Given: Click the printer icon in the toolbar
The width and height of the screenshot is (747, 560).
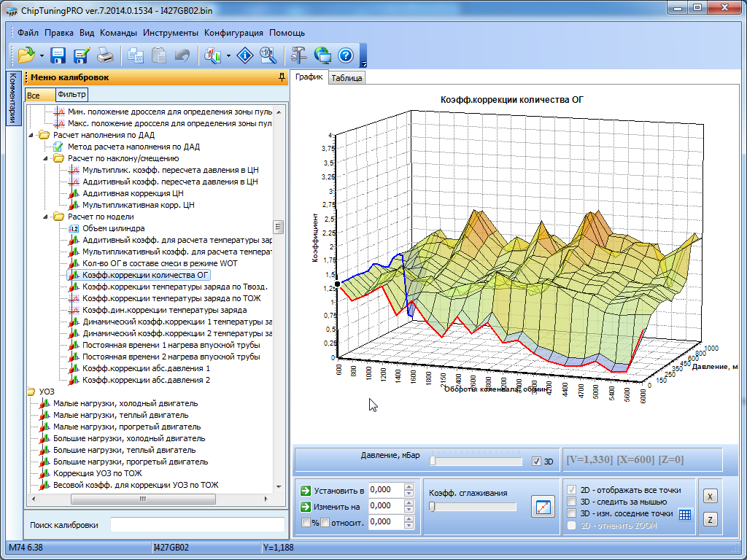Looking at the screenshot, I should coord(106,55).
